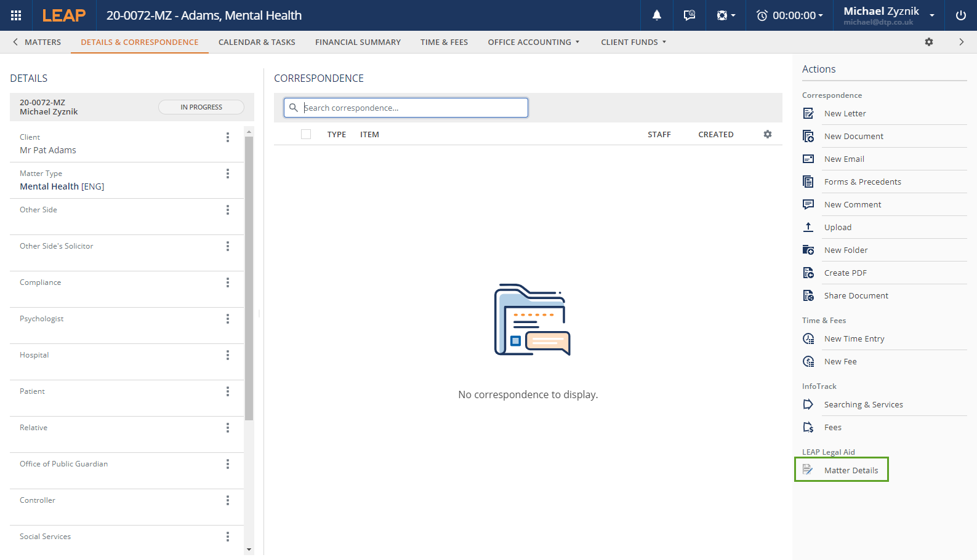Click the Create PDF icon
The image size is (977, 560).
[808, 273]
